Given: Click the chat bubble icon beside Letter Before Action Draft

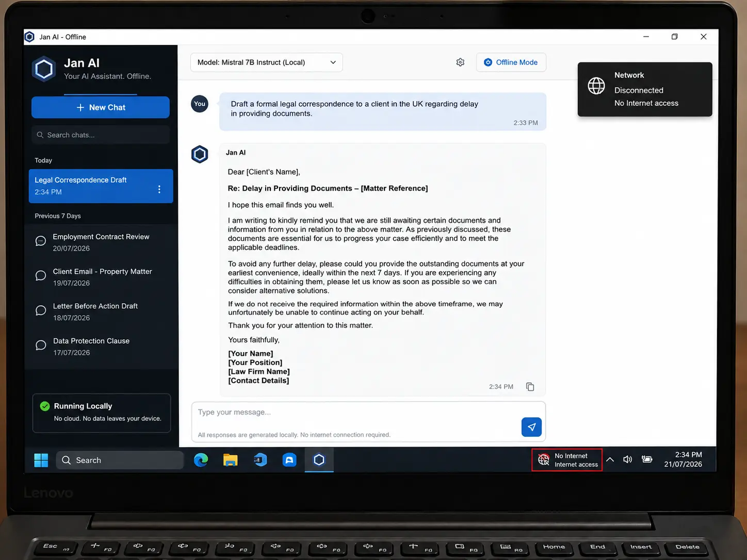Looking at the screenshot, I should 41,310.
